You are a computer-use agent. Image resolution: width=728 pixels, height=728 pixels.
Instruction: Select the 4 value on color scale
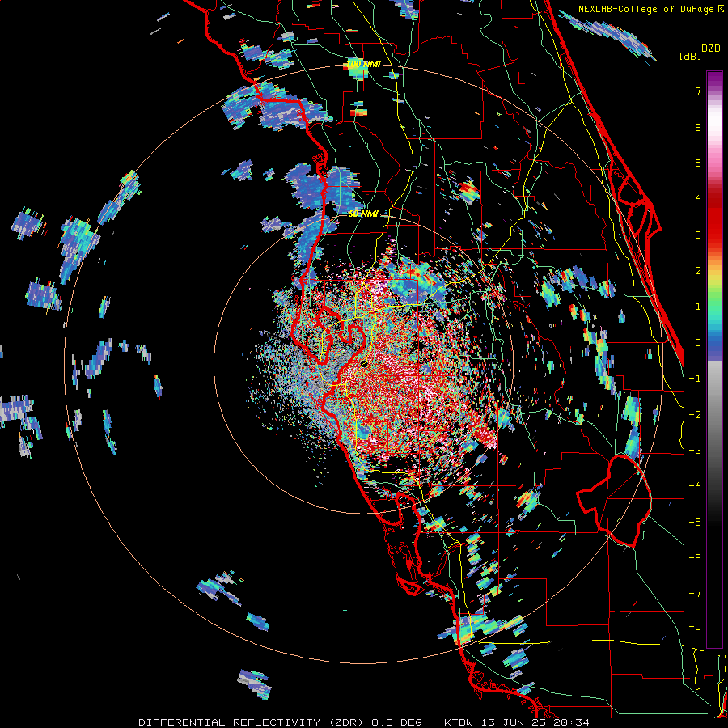coord(698,199)
